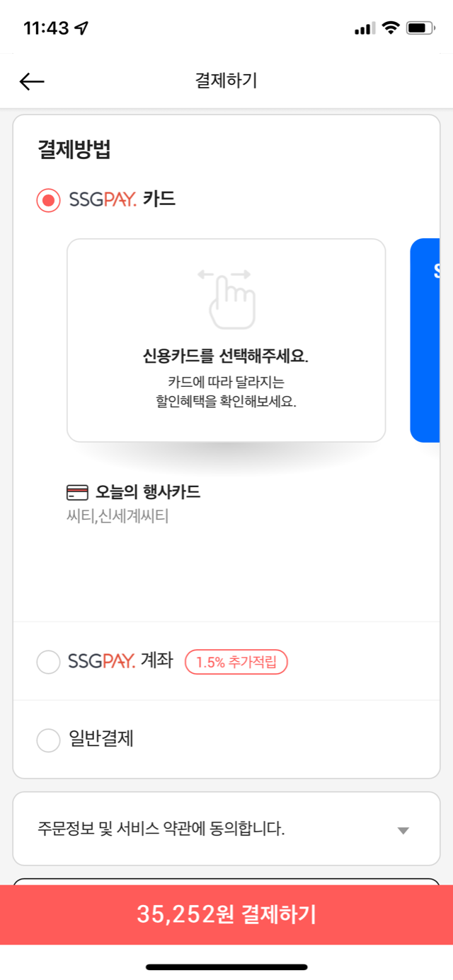This screenshot has width=453, height=980.
Task: Tap the Wi-Fi status icon
Action: coord(390,28)
